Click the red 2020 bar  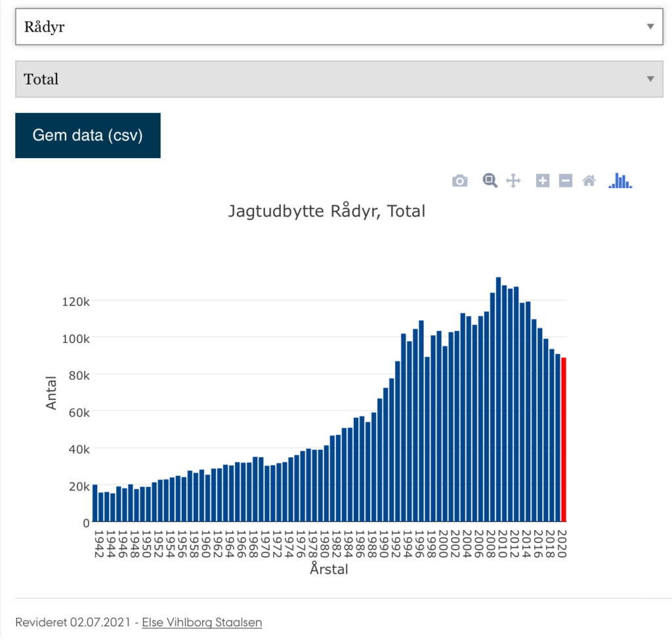563,439
